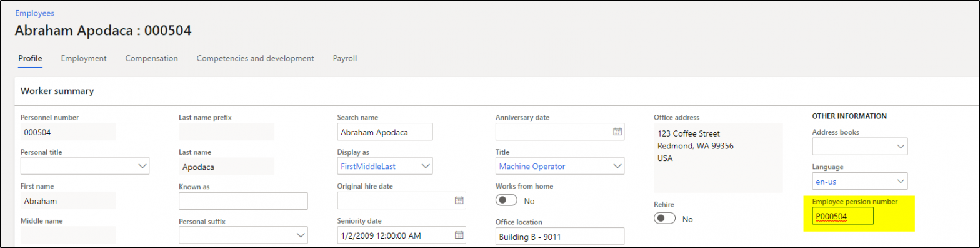
Task: Collapse the Worker summary section header
Action: point(57,91)
